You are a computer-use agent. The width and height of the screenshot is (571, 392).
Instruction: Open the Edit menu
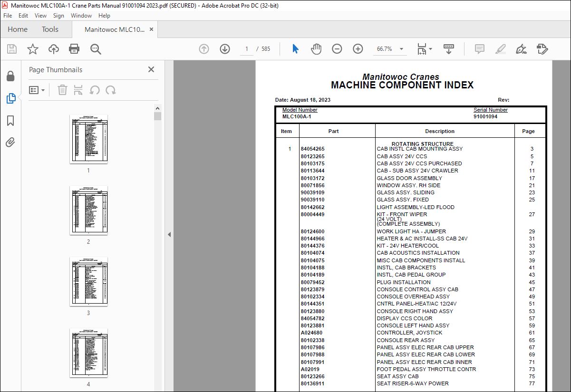coord(23,16)
